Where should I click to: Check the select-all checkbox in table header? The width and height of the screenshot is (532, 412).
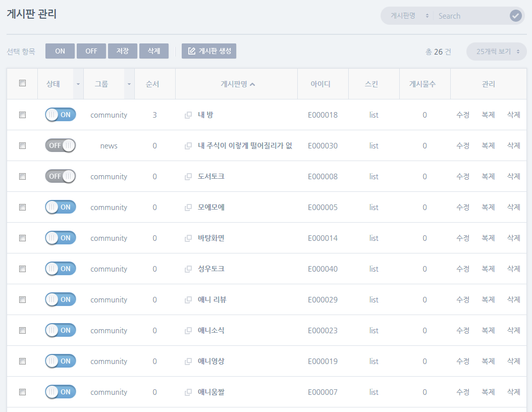[22, 83]
